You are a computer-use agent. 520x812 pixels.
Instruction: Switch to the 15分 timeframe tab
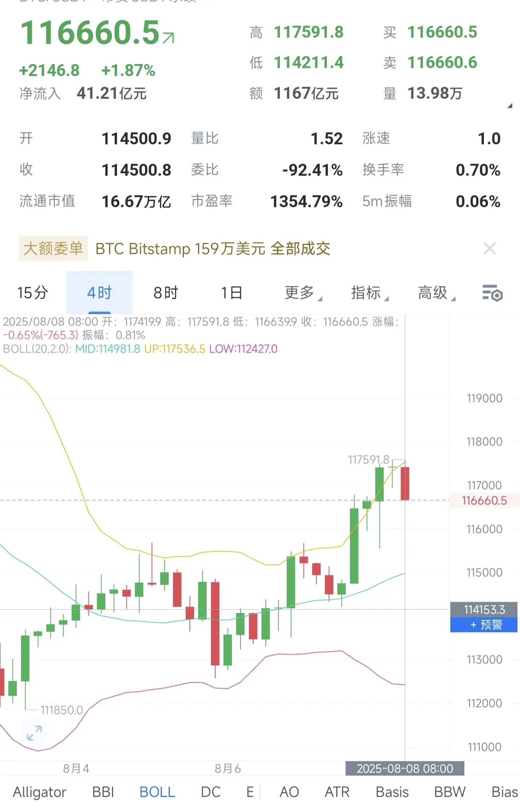tap(33, 293)
